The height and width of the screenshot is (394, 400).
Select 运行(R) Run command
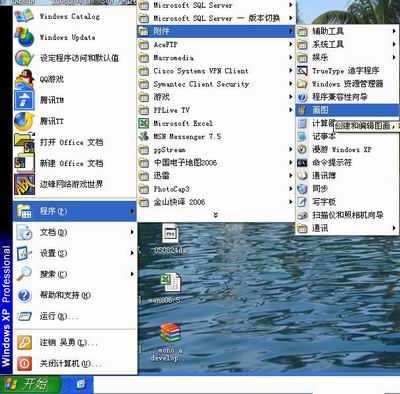75,316
